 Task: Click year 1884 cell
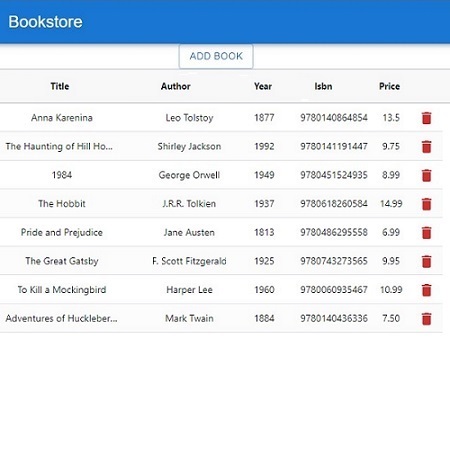point(264,318)
